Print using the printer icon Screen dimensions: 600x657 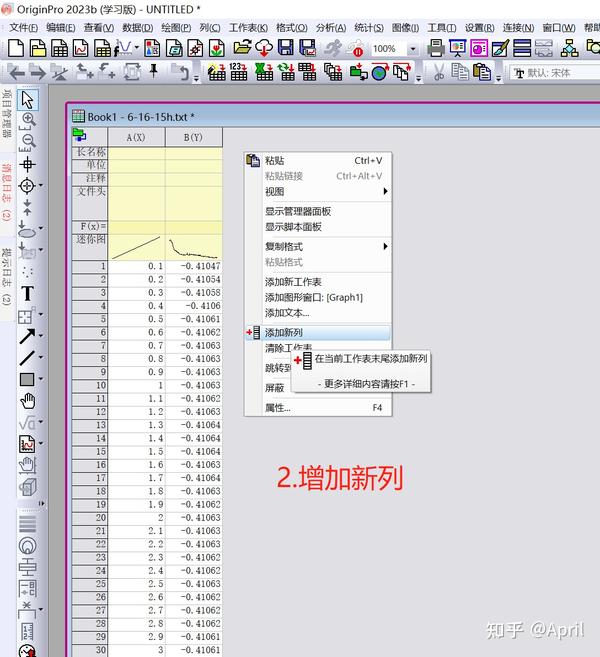[x=436, y=48]
